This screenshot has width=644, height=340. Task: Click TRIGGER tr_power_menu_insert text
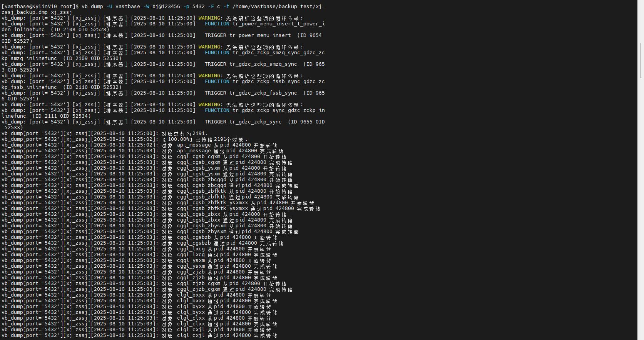[248, 35]
